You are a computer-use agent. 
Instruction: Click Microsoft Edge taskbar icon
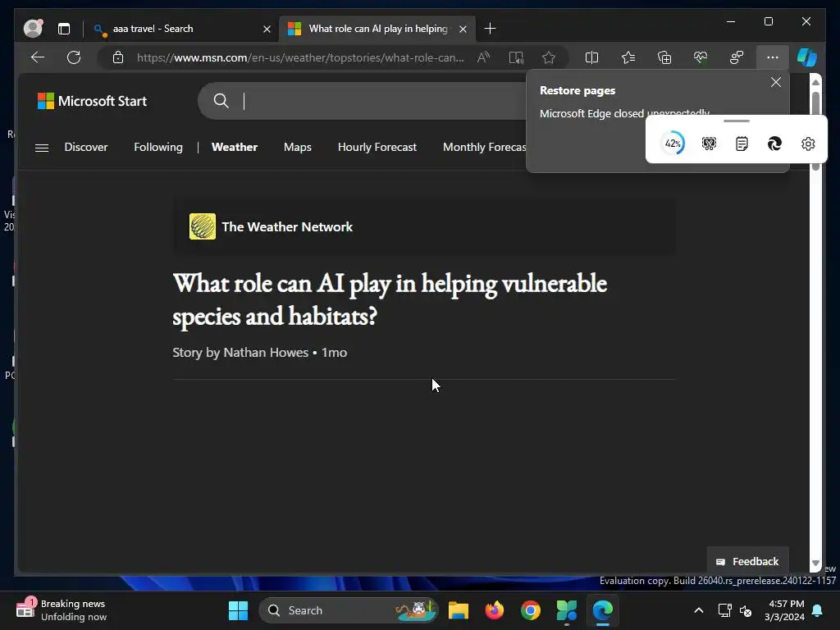tap(603, 610)
